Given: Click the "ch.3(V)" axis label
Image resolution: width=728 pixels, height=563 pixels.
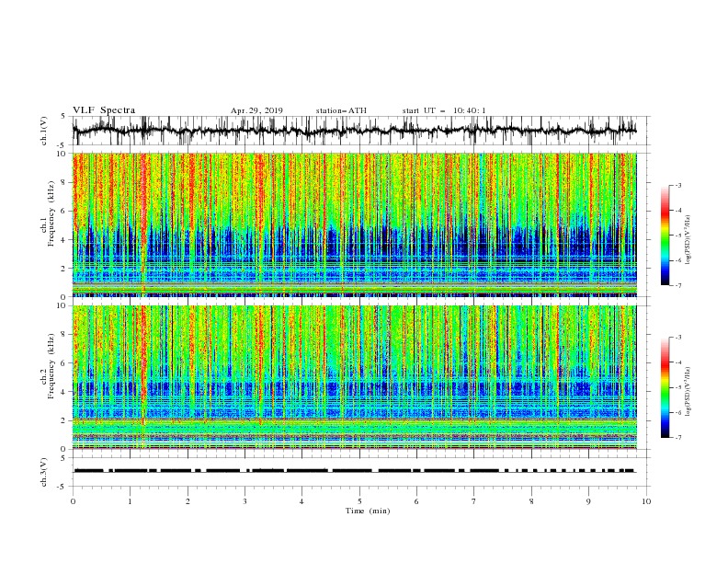Looking at the screenshot, I should click(44, 472).
